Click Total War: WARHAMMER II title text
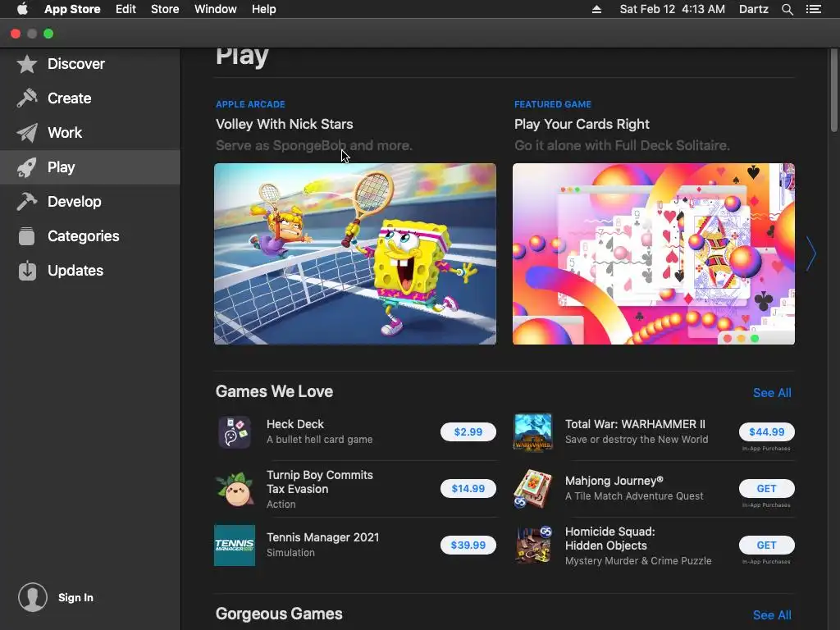Viewport: 840px width, 630px height. 636,424
